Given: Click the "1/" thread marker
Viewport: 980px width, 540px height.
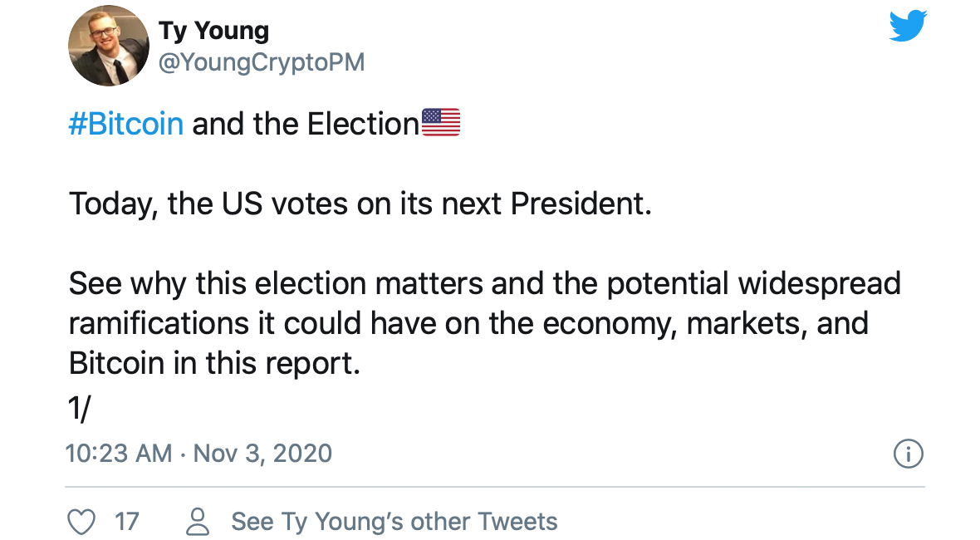Looking at the screenshot, I should tap(80, 408).
